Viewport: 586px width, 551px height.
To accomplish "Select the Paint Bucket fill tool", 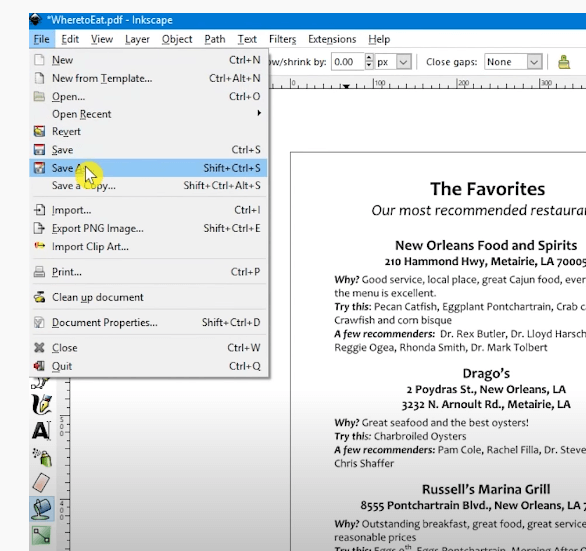I will point(42,509).
